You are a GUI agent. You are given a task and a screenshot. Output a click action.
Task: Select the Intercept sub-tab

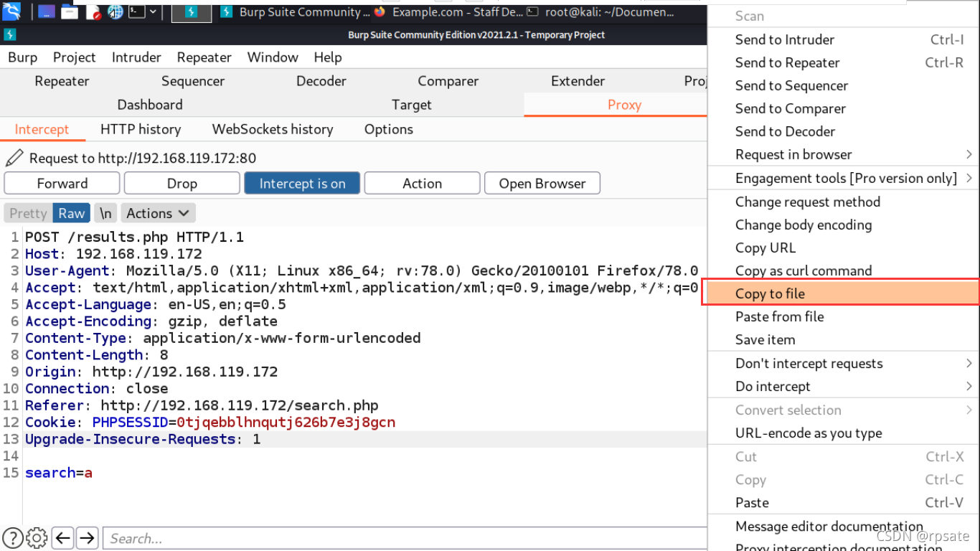[x=42, y=129]
